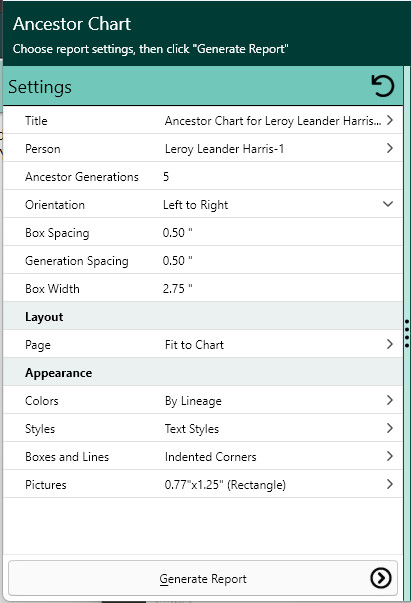Open the Boxes and Lines chevron

(x=389, y=456)
